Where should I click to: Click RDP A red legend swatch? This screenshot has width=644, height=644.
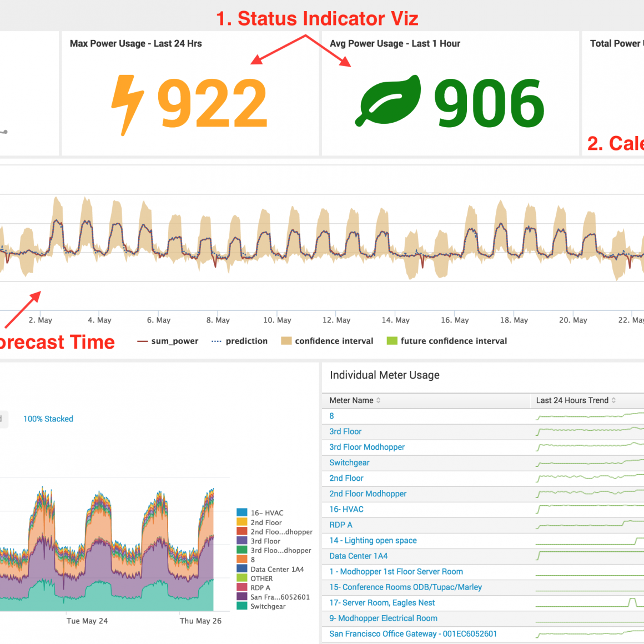point(241,587)
